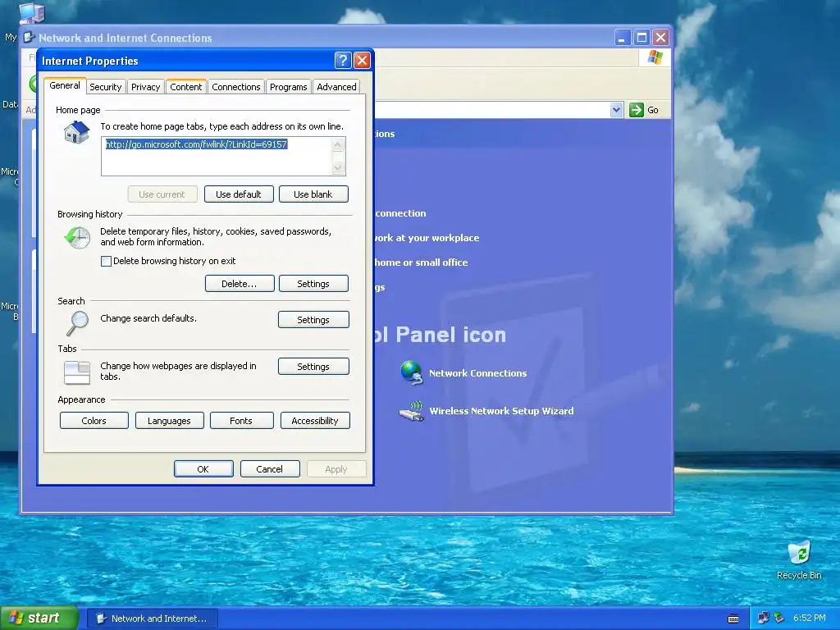The width and height of the screenshot is (840, 630).
Task: Open Browsing history Settings
Action: [x=313, y=284]
